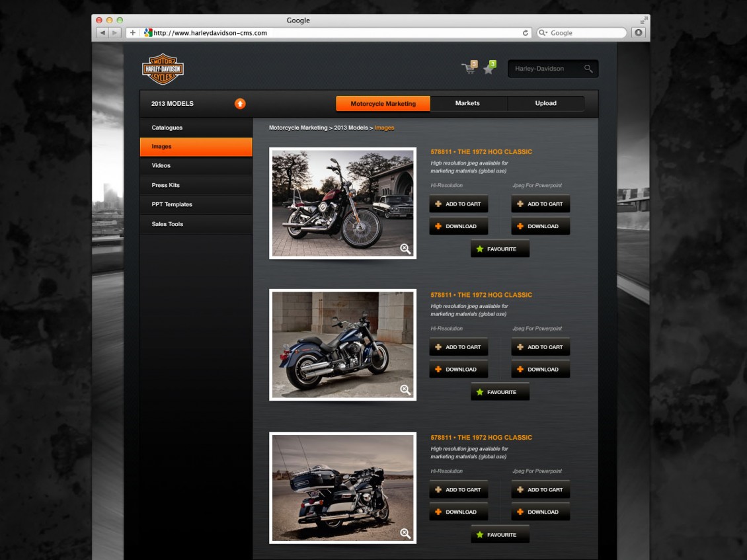The image size is (747, 560).
Task: Open the Upload tab
Action: click(545, 103)
